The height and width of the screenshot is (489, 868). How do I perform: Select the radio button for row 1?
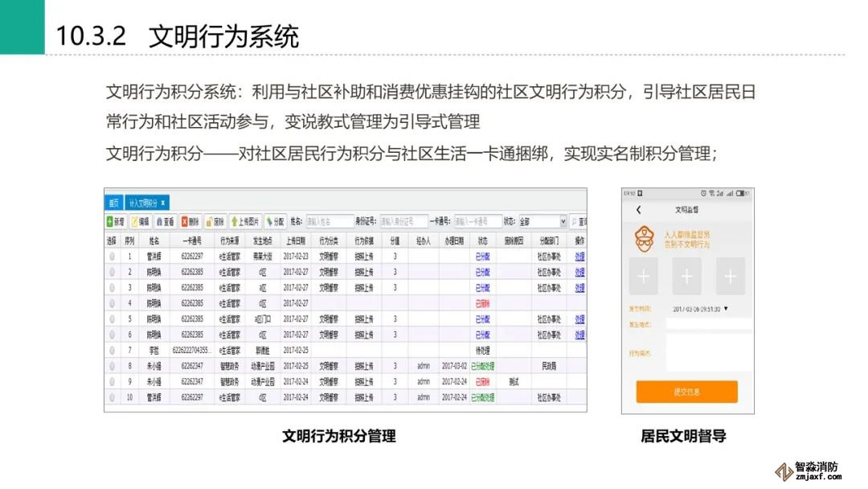point(113,257)
